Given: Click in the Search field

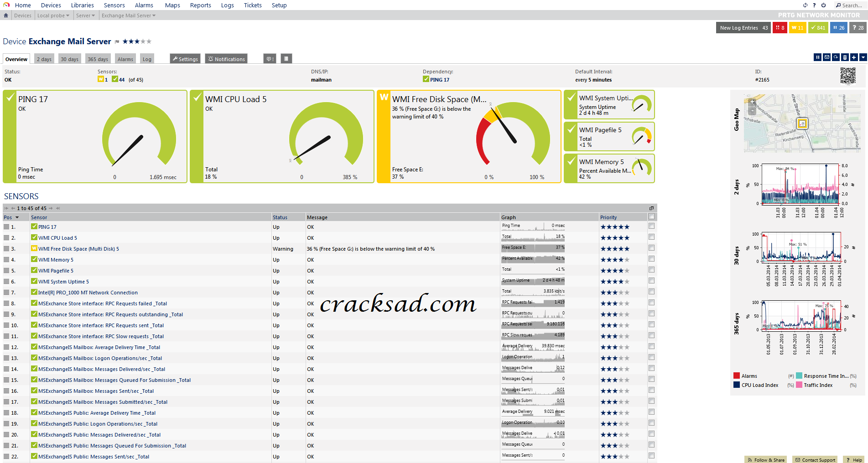Looking at the screenshot, I should tap(852, 5).
